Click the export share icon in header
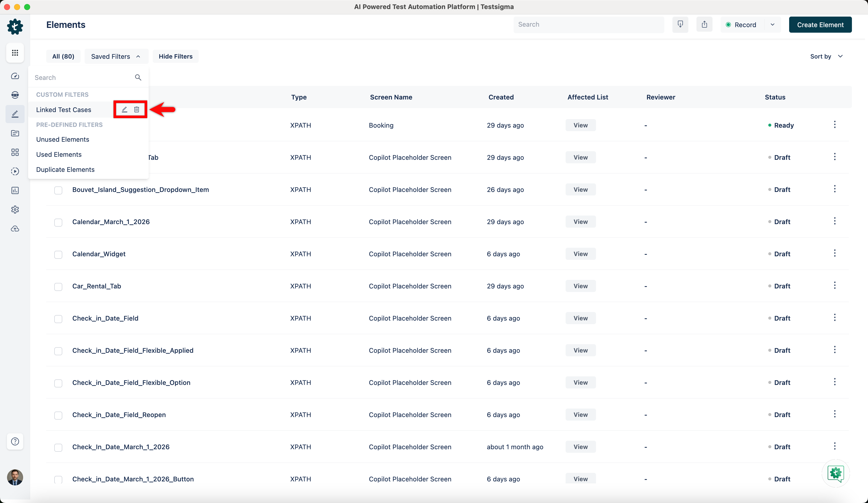The height and width of the screenshot is (503, 868). (704, 24)
